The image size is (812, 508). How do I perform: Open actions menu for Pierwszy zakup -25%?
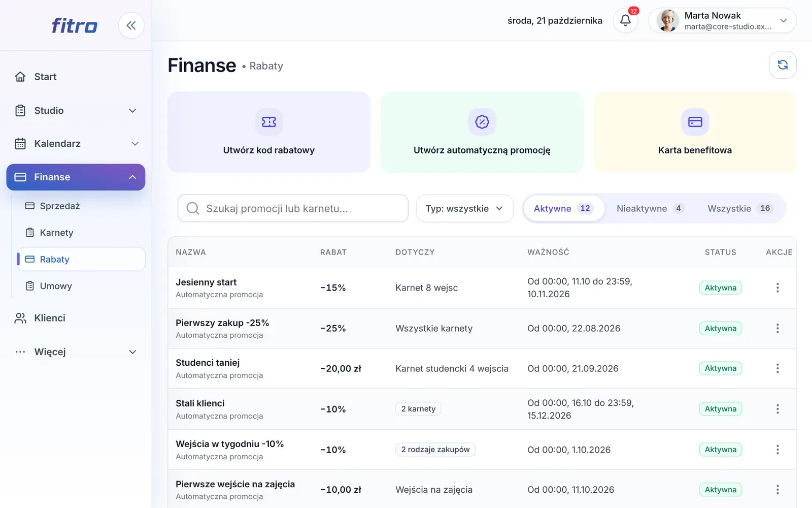777,328
